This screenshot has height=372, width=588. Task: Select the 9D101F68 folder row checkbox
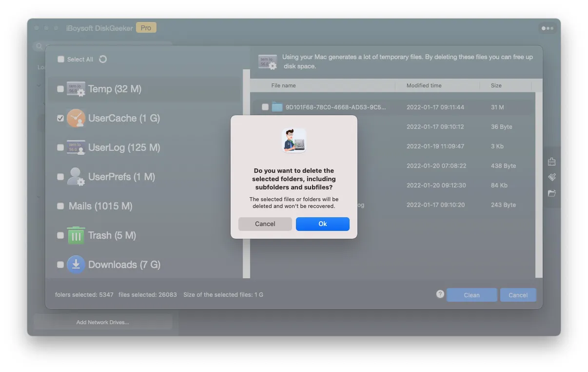point(265,107)
